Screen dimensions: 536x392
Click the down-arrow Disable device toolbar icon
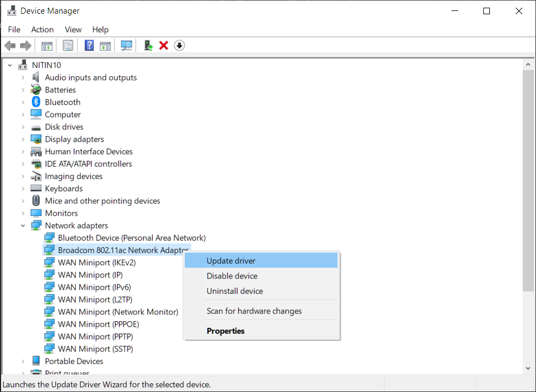point(179,46)
